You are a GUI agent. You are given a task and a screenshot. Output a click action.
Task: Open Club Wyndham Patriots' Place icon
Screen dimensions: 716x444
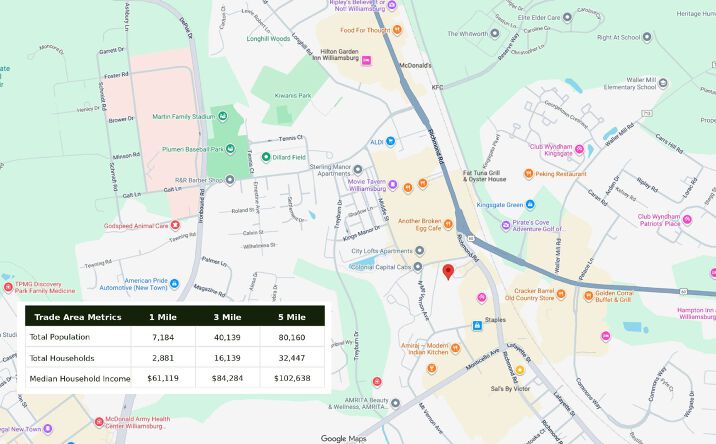coord(687,220)
